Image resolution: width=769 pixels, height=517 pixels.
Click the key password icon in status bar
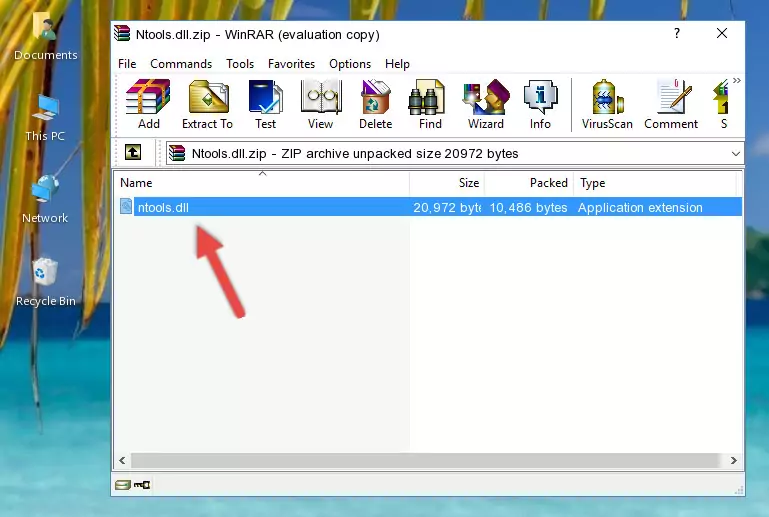click(142, 485)
